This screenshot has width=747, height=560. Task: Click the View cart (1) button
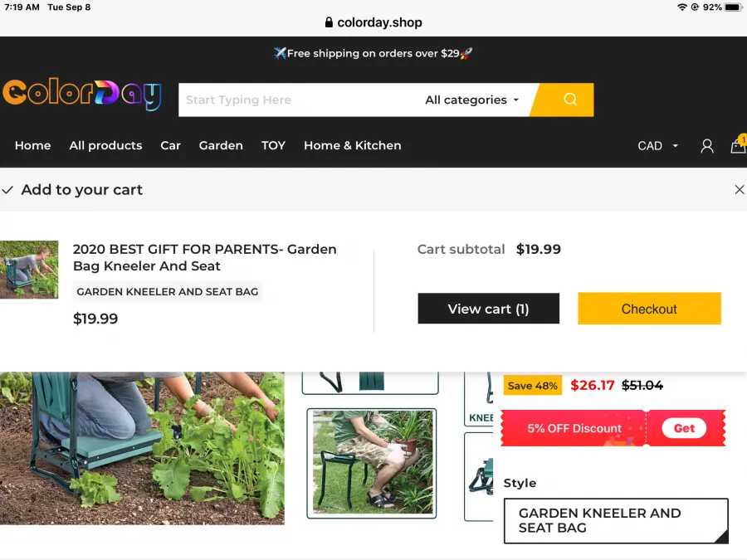[x=488, y=309]
